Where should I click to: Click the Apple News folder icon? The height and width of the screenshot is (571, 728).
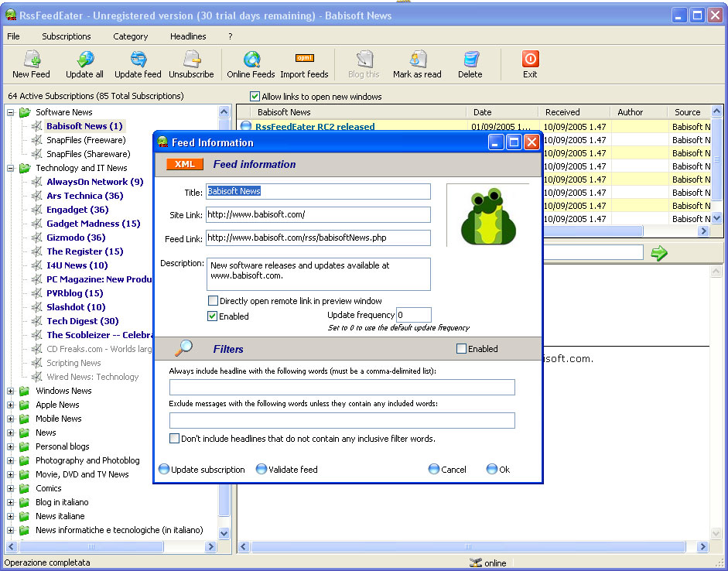click(25, 405)
